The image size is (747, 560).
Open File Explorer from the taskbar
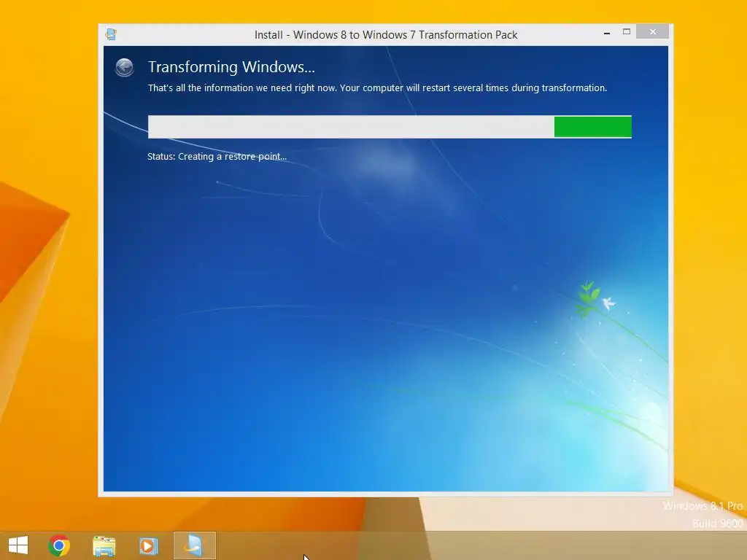coord(104,545)
